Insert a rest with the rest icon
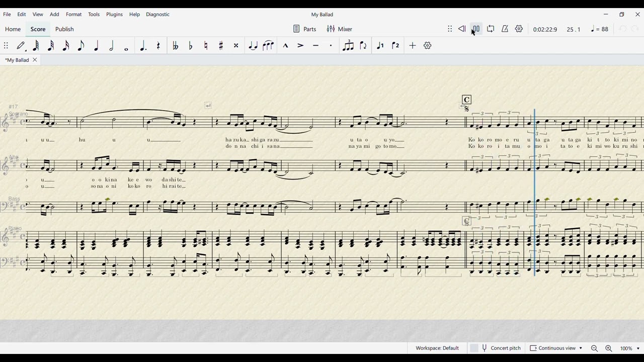The width and height of the screenshot is (644, 362). (x=158, y=46)
